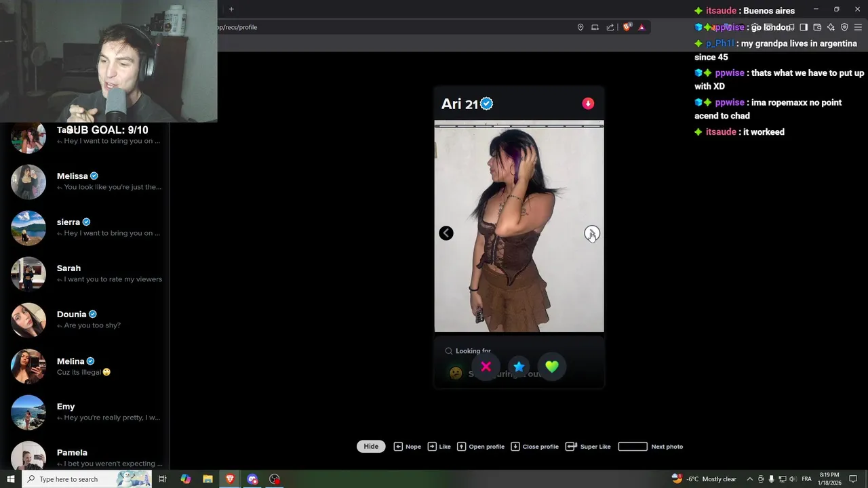
Task: Click the photo progress indicator bar
Action: point(519,125)
